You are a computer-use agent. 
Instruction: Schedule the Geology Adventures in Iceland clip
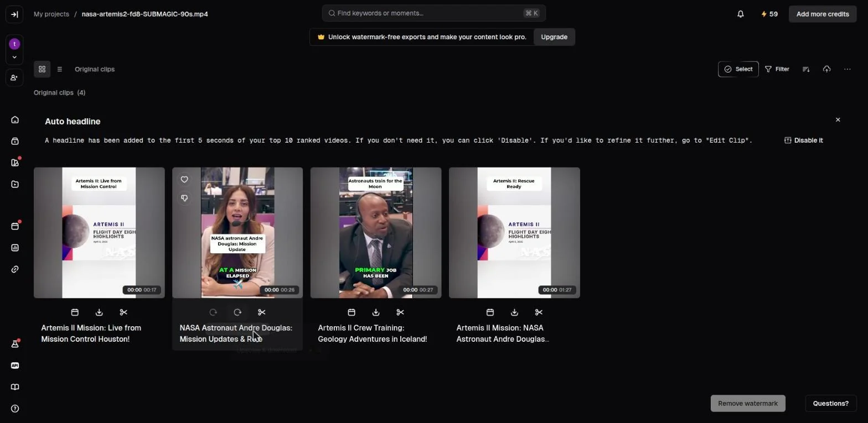click(x=352, y=312)
